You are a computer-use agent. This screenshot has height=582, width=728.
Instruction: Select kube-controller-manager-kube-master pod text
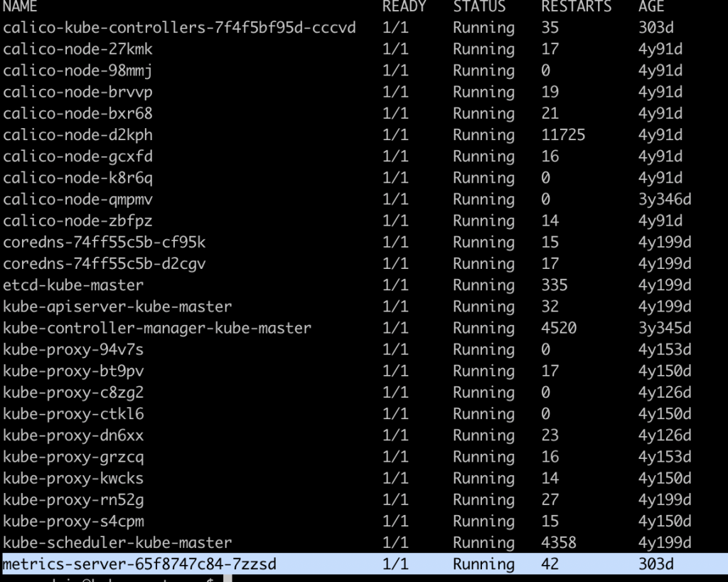157,328
